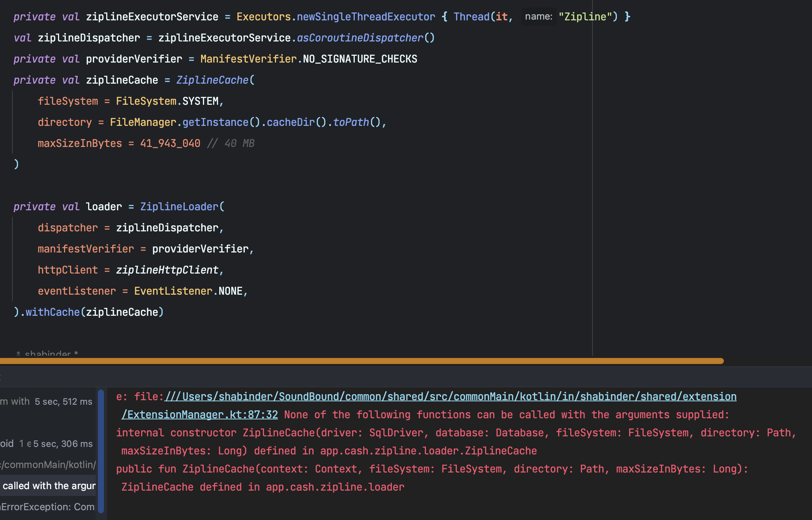This screenshot has height=520, width=812.
Task: Click the orange horizontal scrollbar thumb
Action: [362, 361]
